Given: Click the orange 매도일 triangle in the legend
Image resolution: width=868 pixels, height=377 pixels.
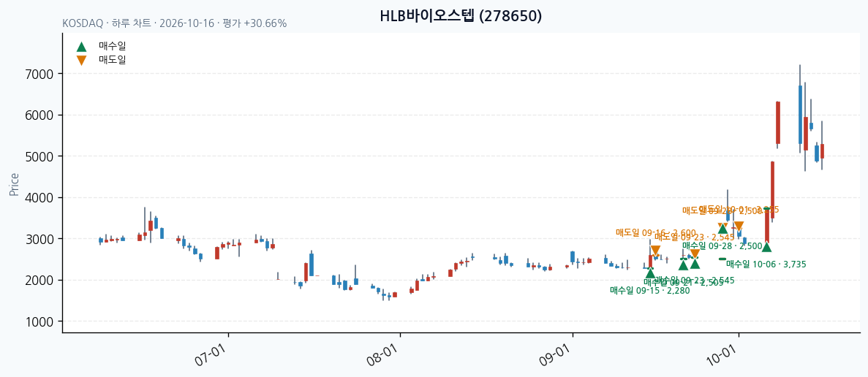Looking at the screenshot, I should point(81,60).
